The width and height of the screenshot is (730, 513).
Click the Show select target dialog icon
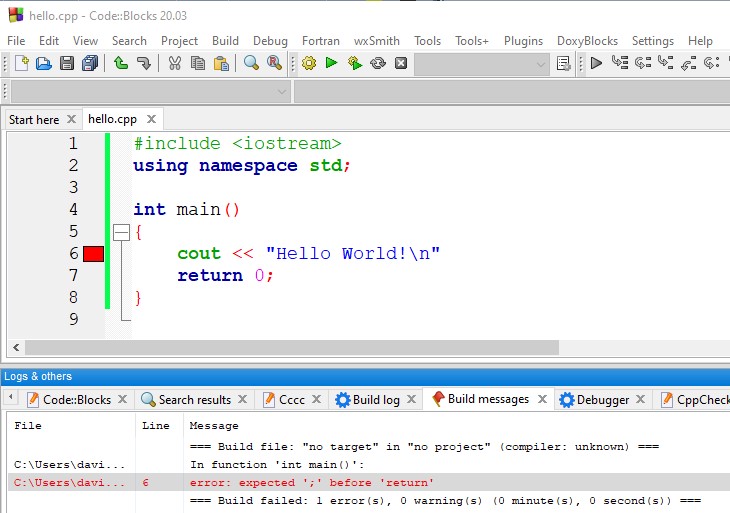(x=564, y=63)
